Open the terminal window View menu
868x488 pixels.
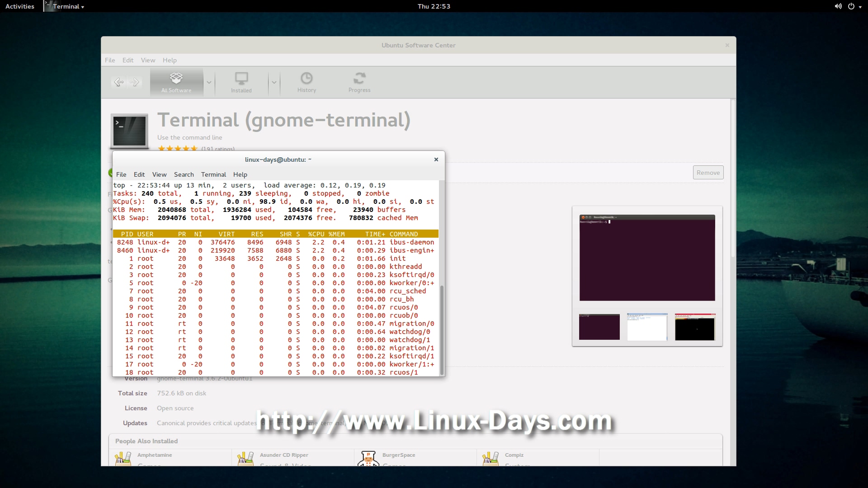coord(159,174)
